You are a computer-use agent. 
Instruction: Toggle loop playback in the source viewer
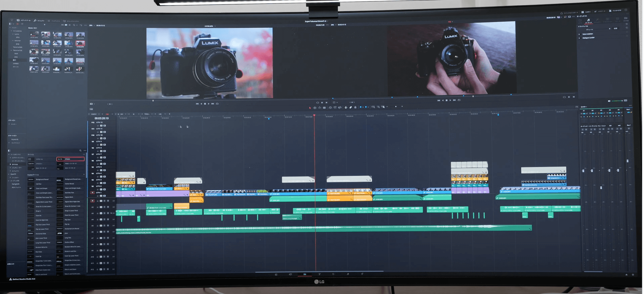[x=217, y=104]
